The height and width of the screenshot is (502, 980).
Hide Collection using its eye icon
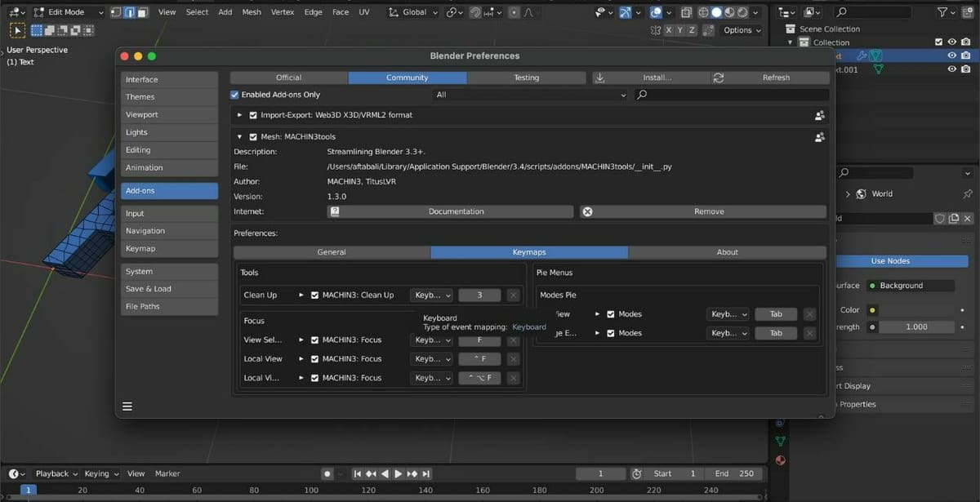point(952,42)
